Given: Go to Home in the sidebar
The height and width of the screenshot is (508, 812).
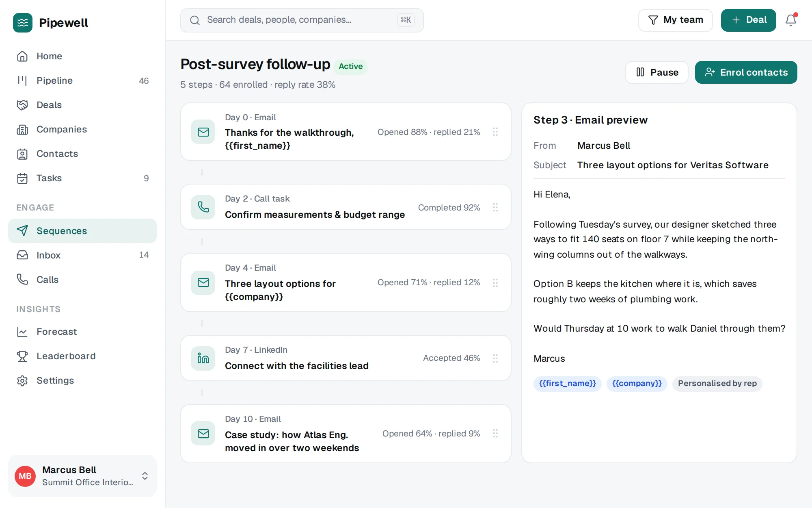Looking at the screenshot, I should pyautogui.click(x=82, y=56).
